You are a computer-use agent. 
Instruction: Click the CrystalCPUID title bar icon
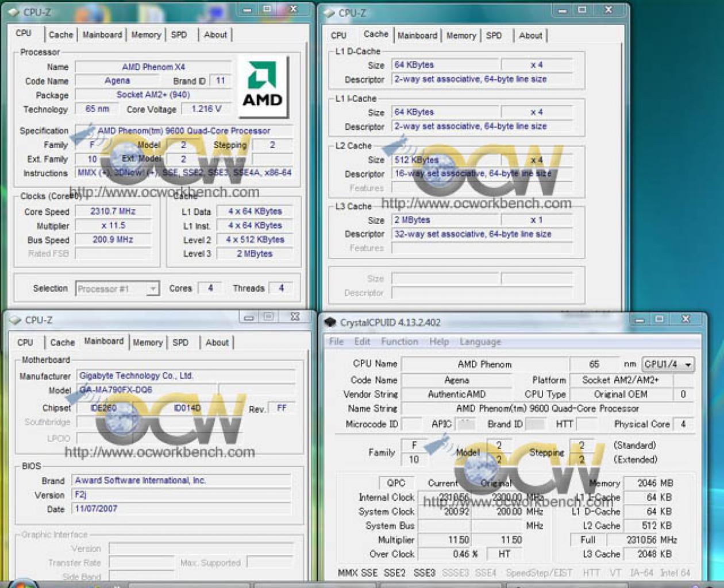[x=330, y=323]
